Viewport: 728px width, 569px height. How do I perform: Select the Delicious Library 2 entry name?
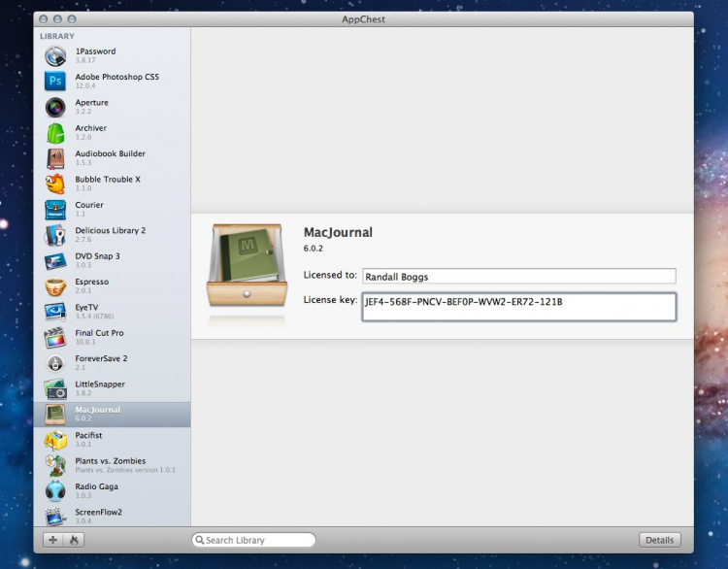111,230
